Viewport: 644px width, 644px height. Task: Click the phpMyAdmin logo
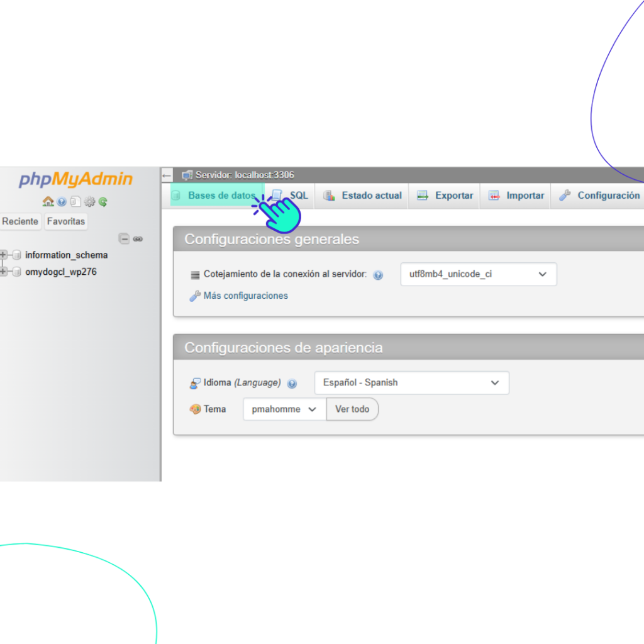(75, 179)
